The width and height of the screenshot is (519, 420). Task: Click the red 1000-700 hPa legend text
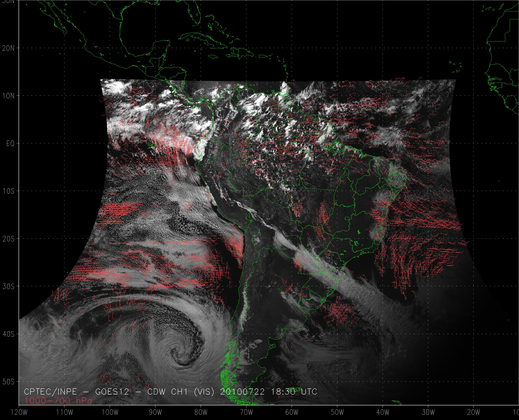pyautogui.click(x=58, y=401)
